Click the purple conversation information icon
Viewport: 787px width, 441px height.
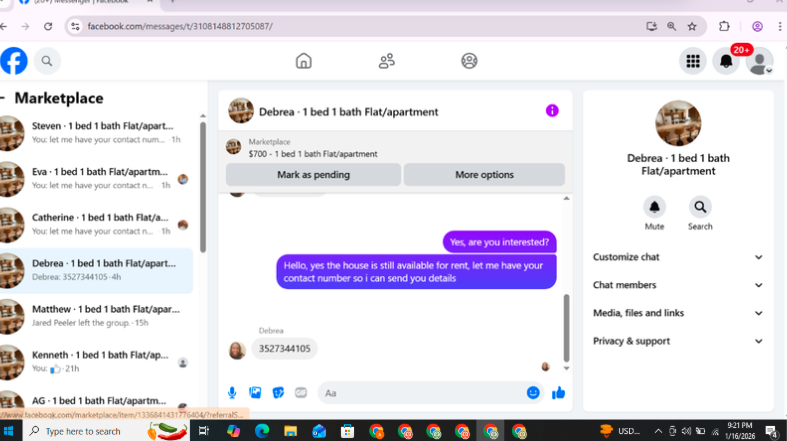click(x=552, y=111)
